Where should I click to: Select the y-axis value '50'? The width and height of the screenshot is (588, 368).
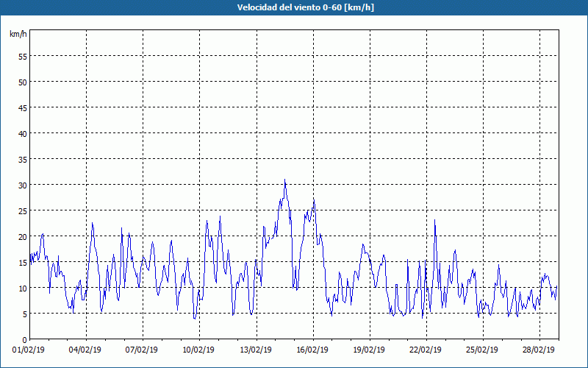[x=23, y=82]
